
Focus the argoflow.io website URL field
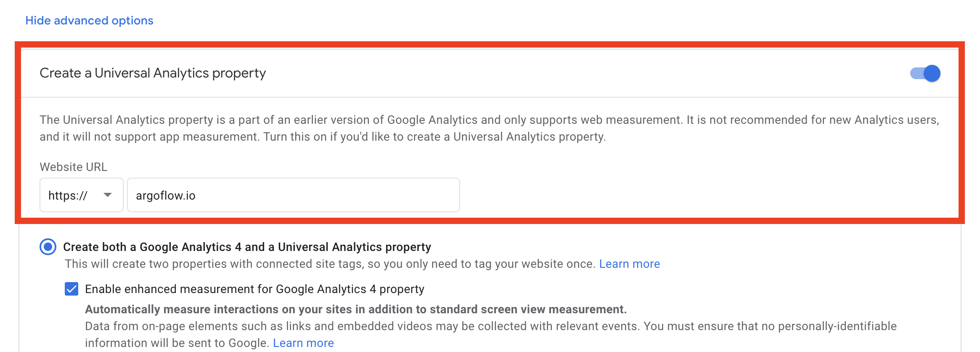coord(293,195)
